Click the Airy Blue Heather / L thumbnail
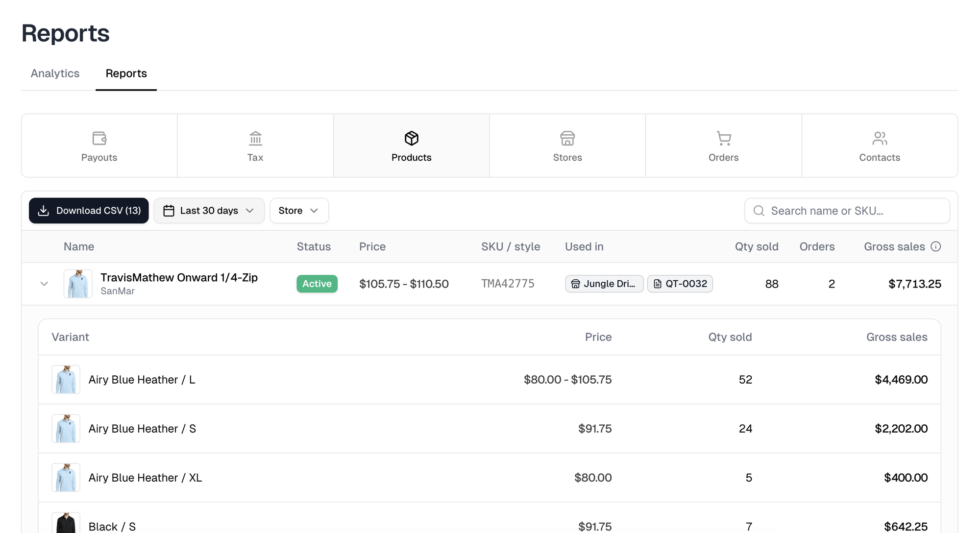 tap(66, 380)
